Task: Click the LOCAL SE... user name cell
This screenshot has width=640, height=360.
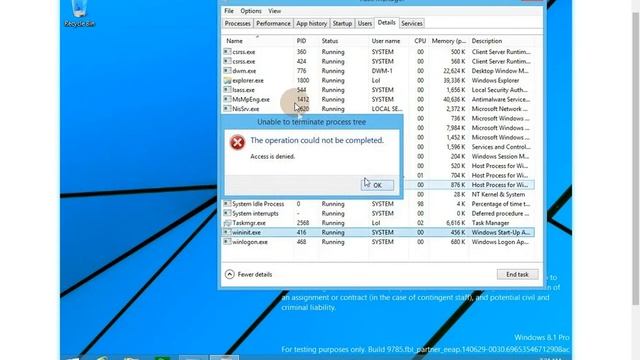Action: click(x=387, y=109)
